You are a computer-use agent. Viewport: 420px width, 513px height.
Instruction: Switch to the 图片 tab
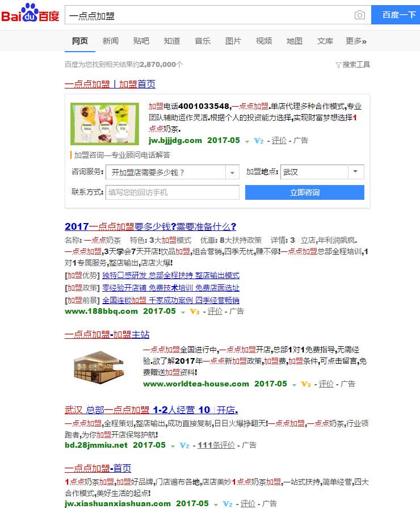[x=233, y=41]
